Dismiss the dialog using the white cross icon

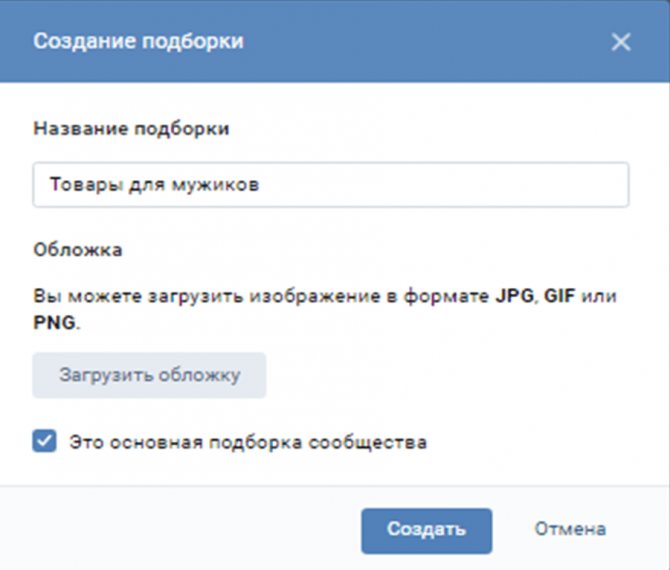tap(620, 42)
